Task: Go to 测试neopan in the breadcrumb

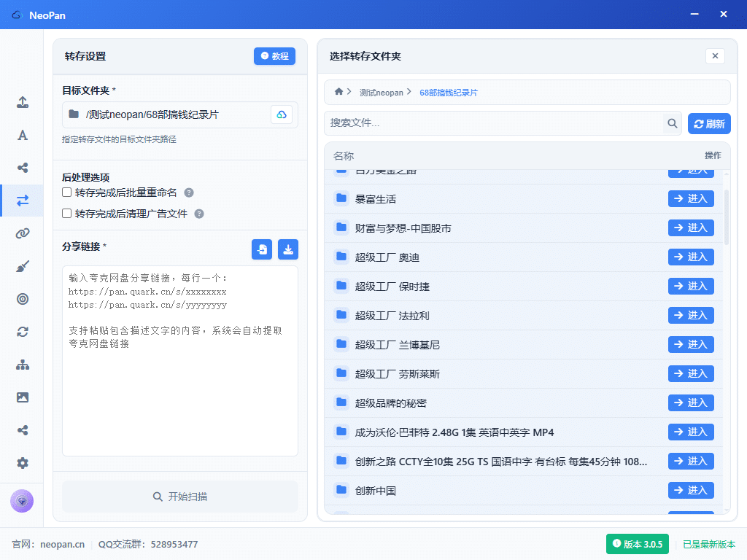Action: 381,93
